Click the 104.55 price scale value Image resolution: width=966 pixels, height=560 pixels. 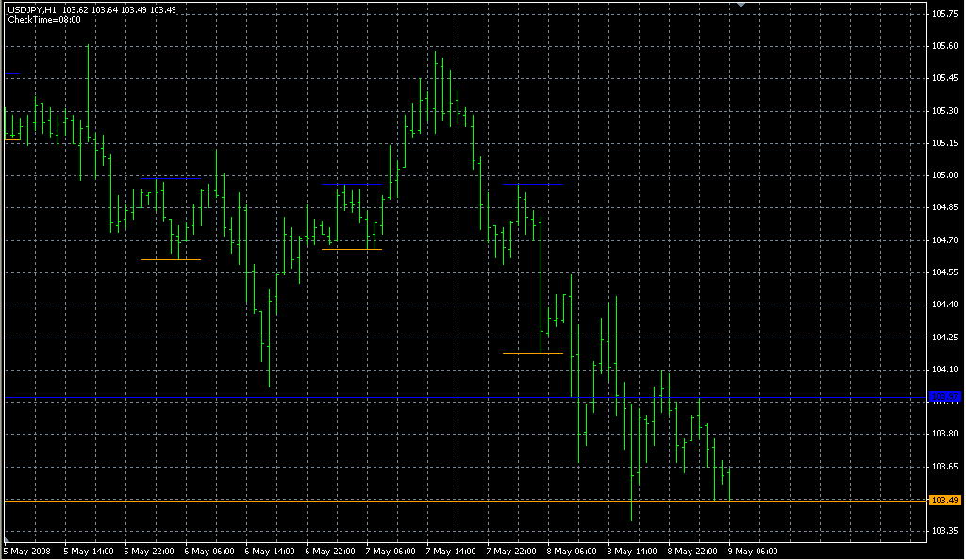[x=945, y=272]
